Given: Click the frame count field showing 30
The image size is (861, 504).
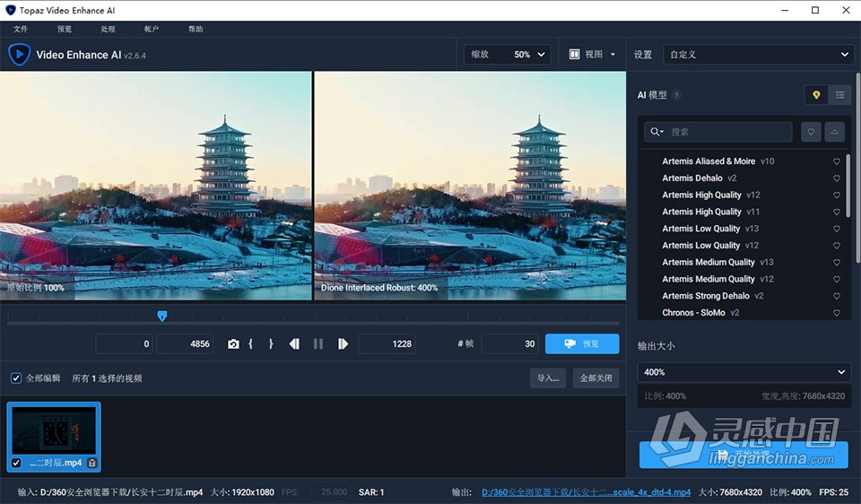Looking at the screenshot, I should (510, 344).
